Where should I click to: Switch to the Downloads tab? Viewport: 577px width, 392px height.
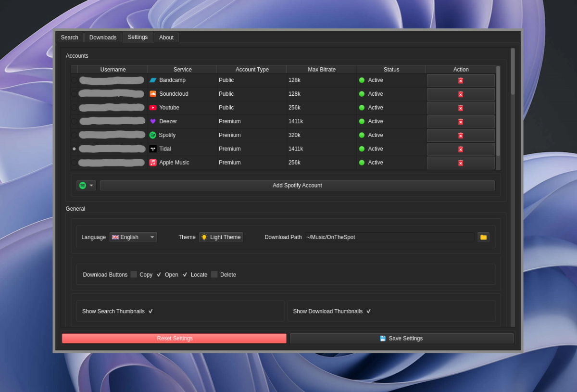point(103,38)
